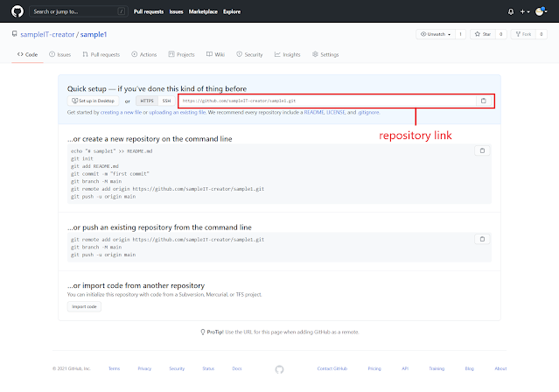Image resolution: width=559 pixels, height=392 pixels.
Task: Open the stargazers count badge
Action: pyautogui.click(x=501, y=34)
